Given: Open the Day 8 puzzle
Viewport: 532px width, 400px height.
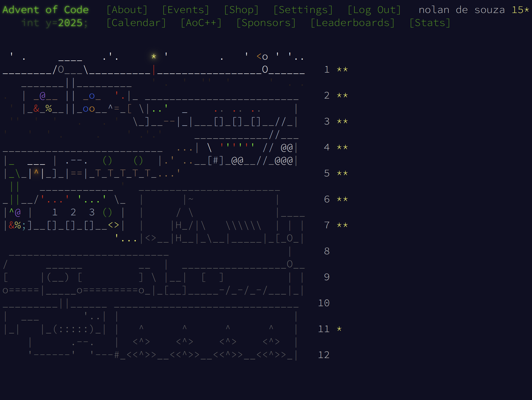Looking at the screenshot, I should pyautogui.click(x=327, y=251).
